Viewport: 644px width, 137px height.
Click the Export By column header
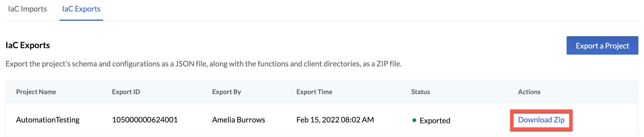pos(227,92)
